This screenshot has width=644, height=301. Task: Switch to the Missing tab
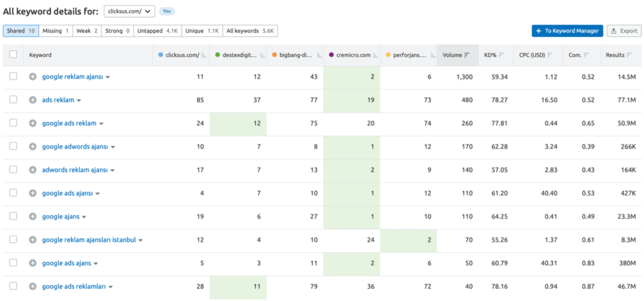click(56, 31)
